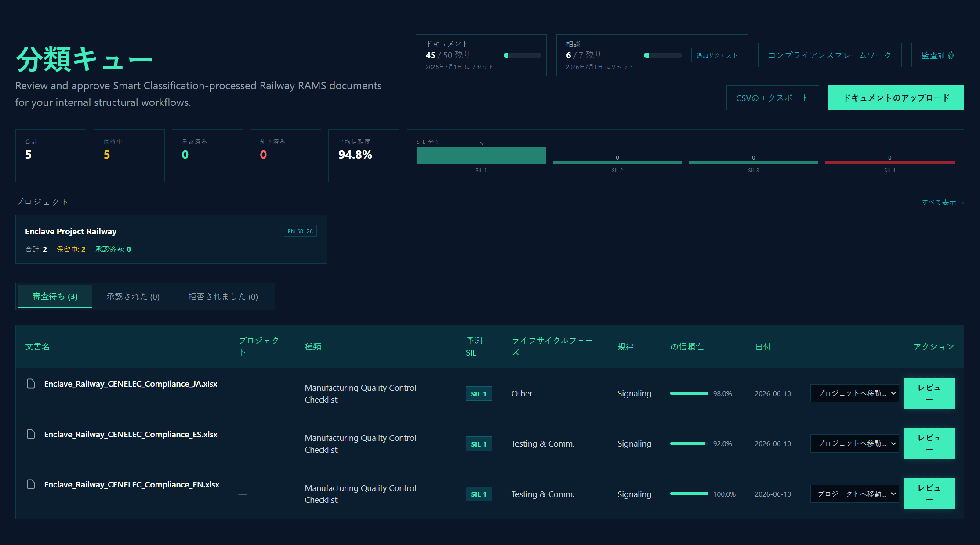Click すべて表示 link for projects
The width and height of the screenshot is (980, 545).
point(943,202)
